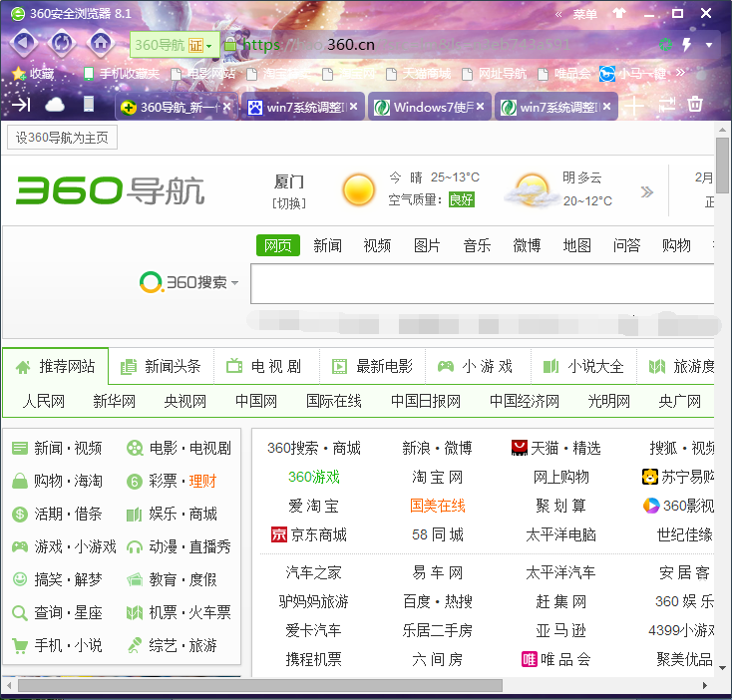Open 汽车之家 link
Image resolution: width=732 pixels, height=700 pixels.
314,572
